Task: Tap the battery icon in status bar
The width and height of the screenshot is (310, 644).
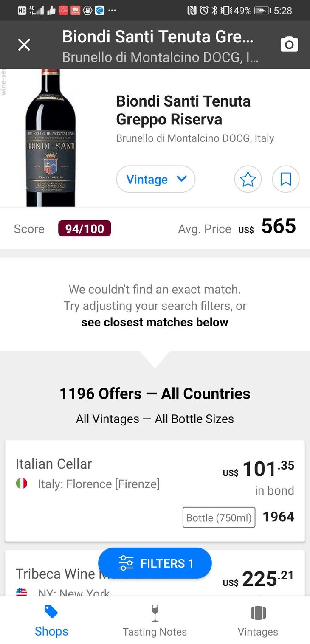Action: [262, 11]
